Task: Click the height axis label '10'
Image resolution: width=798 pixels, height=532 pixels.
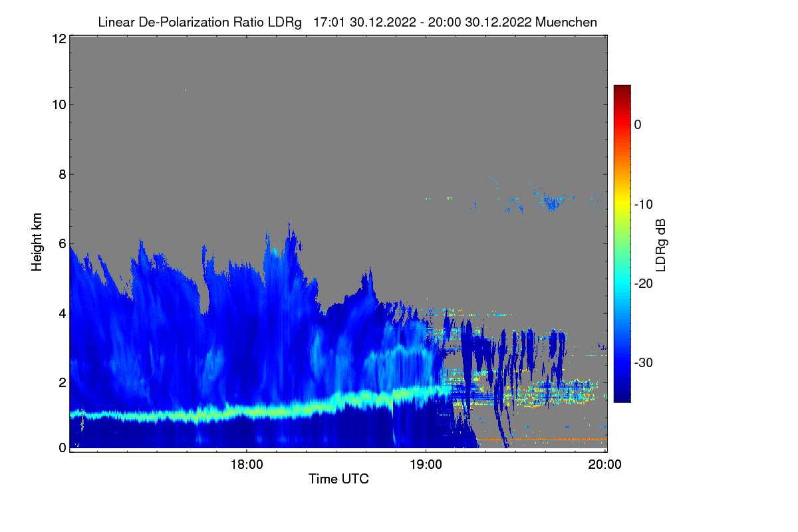Action: coord(58,104)
